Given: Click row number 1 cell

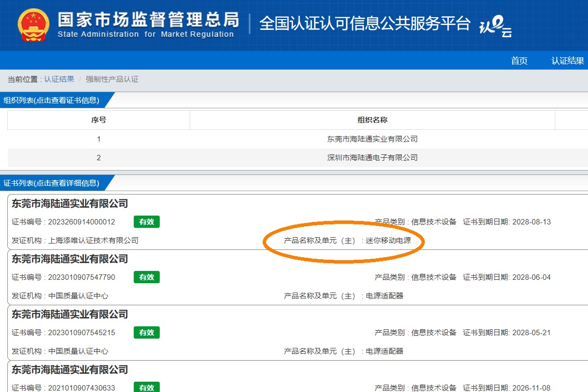Looking at the screenshot, I should (98, 139).
